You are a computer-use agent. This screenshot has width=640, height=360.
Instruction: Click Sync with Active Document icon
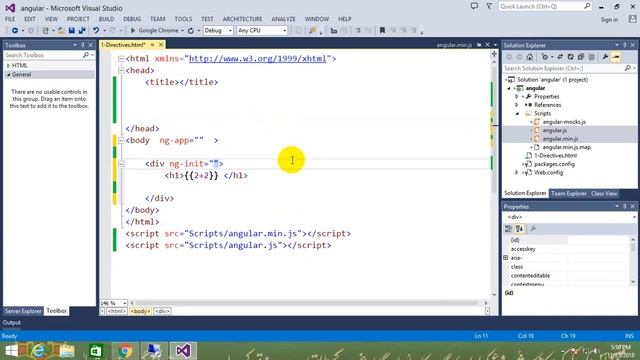click(560, 57)
